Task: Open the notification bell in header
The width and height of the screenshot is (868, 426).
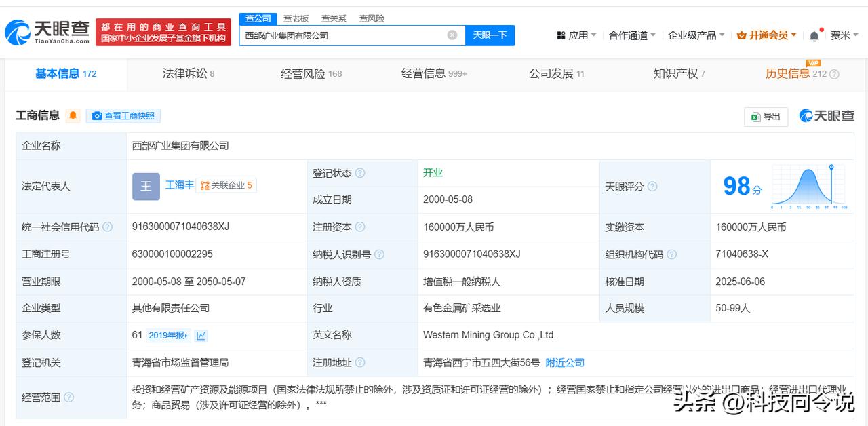Action: 814,35
